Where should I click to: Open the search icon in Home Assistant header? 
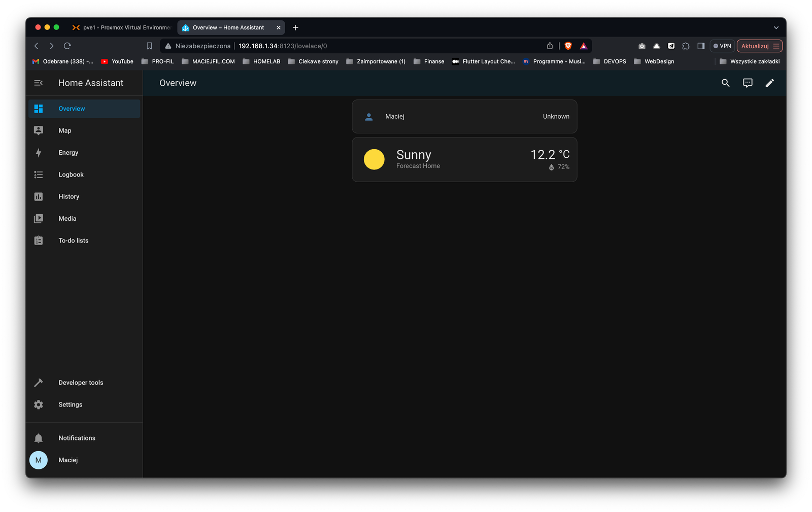coord(725,83)
